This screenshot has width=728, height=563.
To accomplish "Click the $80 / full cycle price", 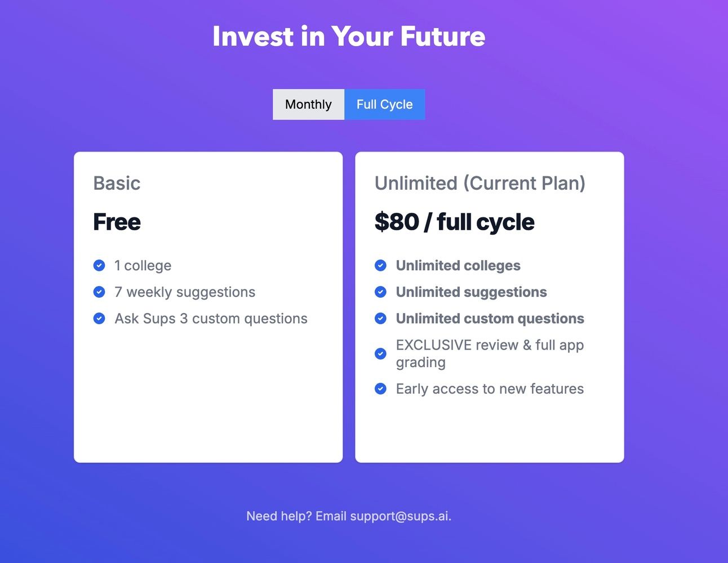I will click(x=454, y=222).
